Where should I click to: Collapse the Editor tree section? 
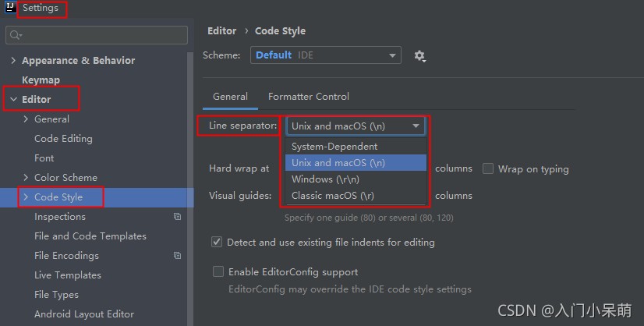(x=13, y=100)
